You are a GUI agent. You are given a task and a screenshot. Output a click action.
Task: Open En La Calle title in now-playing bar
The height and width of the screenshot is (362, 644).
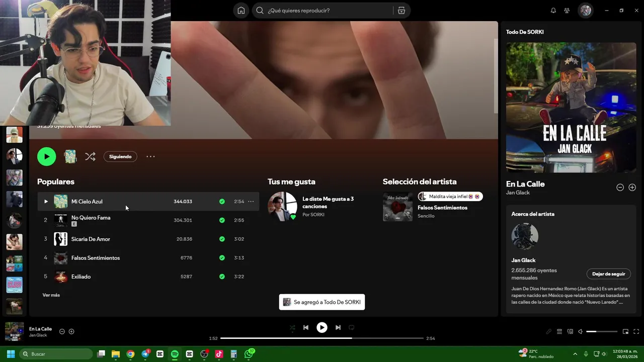tap(40, 329)
